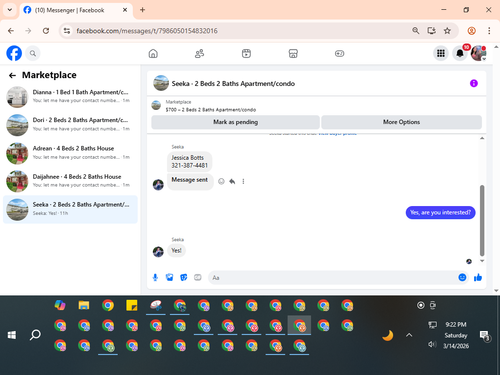Bookmark this page with the star
Viewport: 500px width, 375px height.
(x=447, y=31)
